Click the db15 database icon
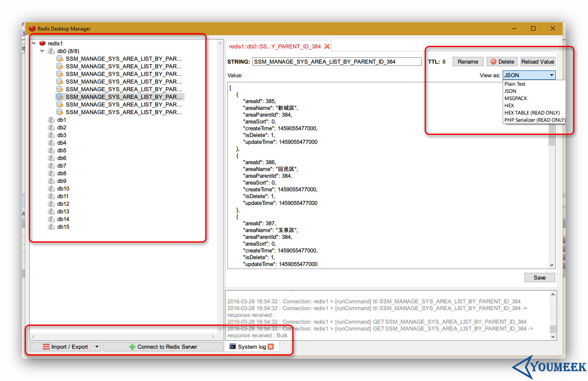588x381 pixels. (x=50, y=227)
